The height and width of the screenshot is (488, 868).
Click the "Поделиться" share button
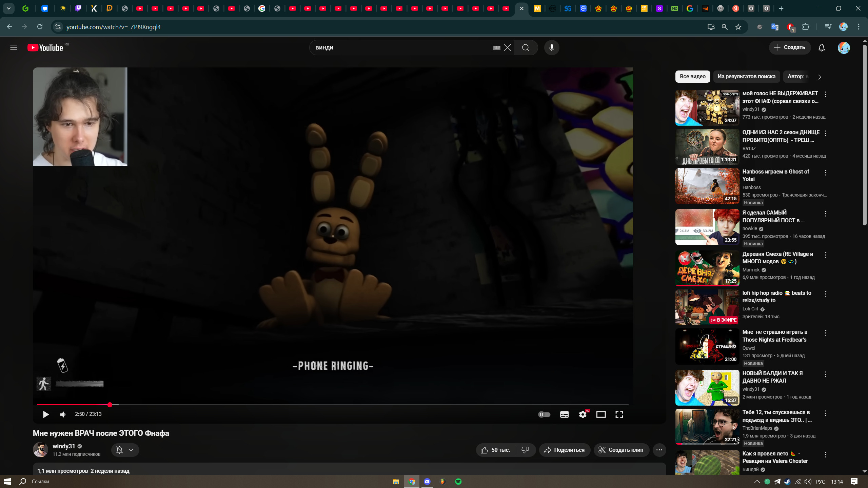[x=565, y=450]
